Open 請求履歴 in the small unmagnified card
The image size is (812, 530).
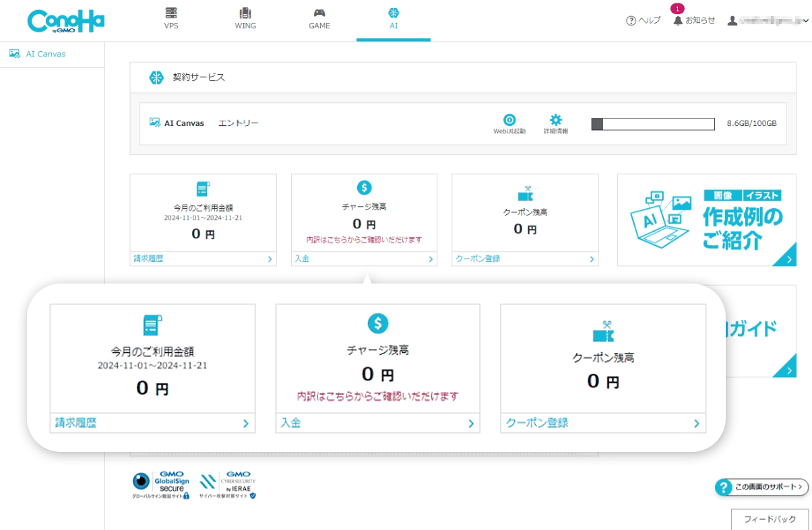(x=203, y=259)
